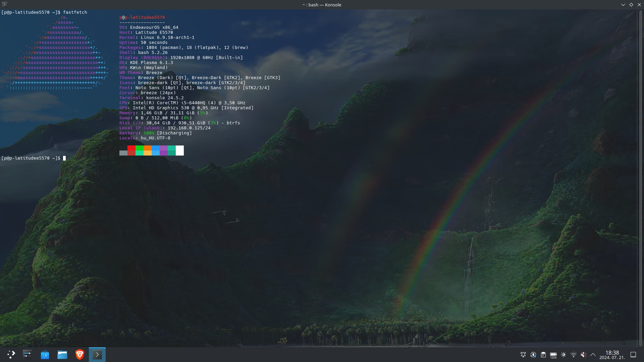644x362 pixels.
Task: Expand hidden system tray icons
Action: [593, 355]
